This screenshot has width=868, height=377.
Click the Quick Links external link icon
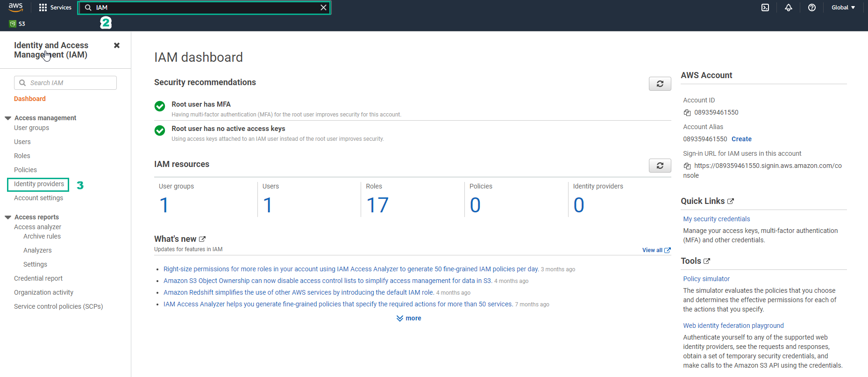(x=731, y=201)
